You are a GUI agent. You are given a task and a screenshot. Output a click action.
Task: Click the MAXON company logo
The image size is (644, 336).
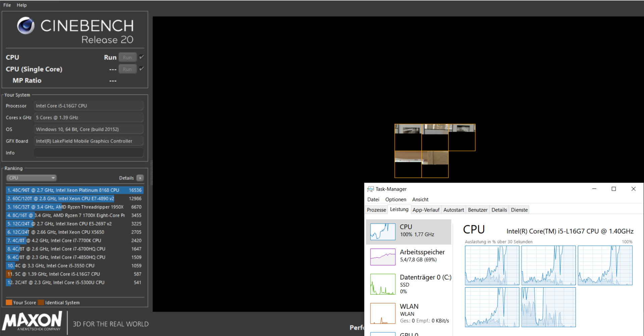33,321
